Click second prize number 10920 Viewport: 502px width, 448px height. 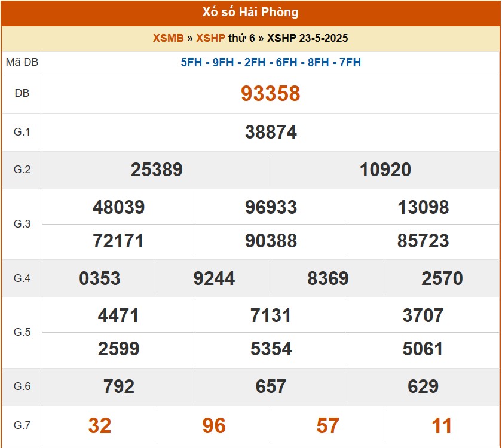[385, 170]
